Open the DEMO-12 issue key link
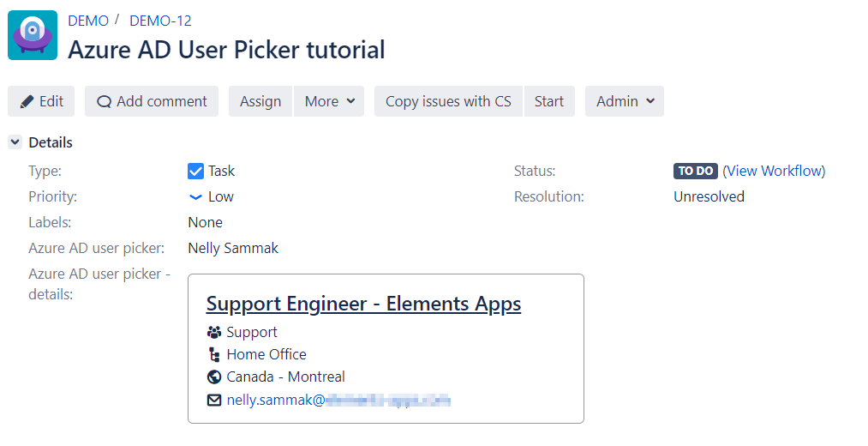868x446 pixels. click(160, 21)
